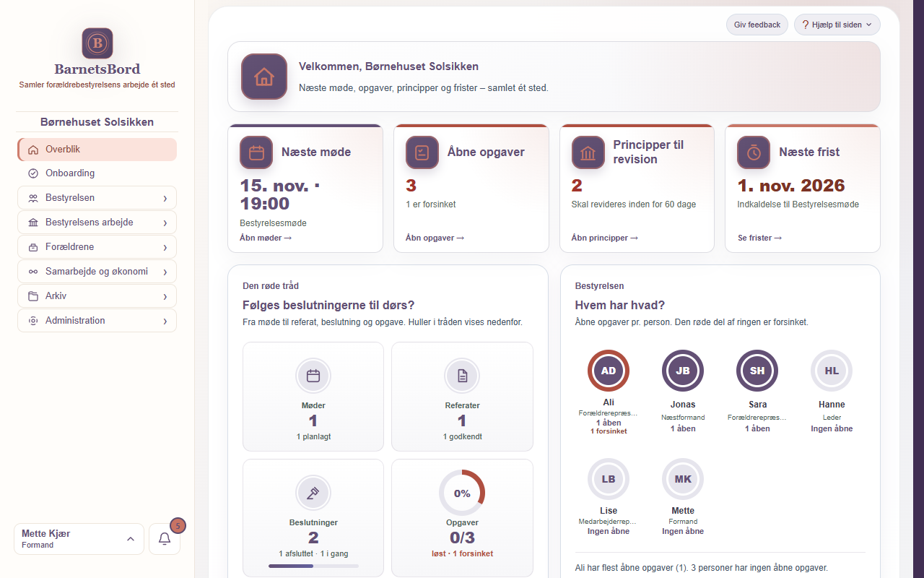The height and width of the screenshot is (578, 924).
Task: Select Jonas's JB avatar
Action: pyautogui.click(x=683, y=371)
